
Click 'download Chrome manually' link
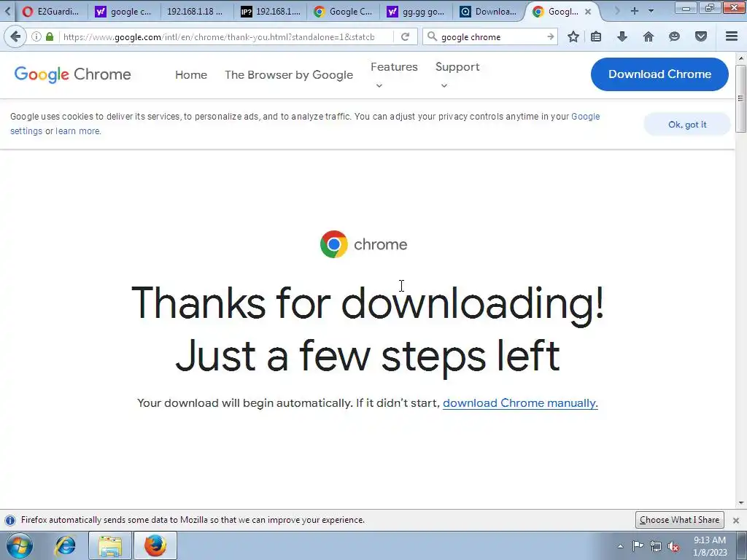(520, 402)
